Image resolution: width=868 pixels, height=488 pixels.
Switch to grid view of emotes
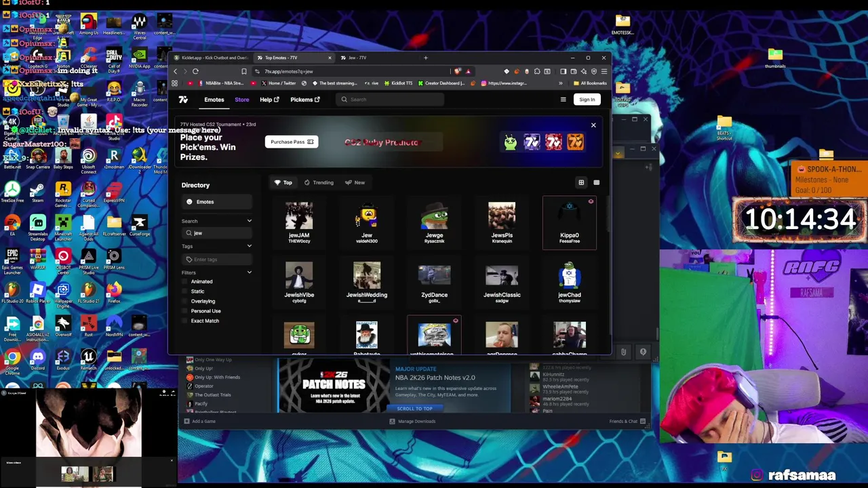[581, 182]
